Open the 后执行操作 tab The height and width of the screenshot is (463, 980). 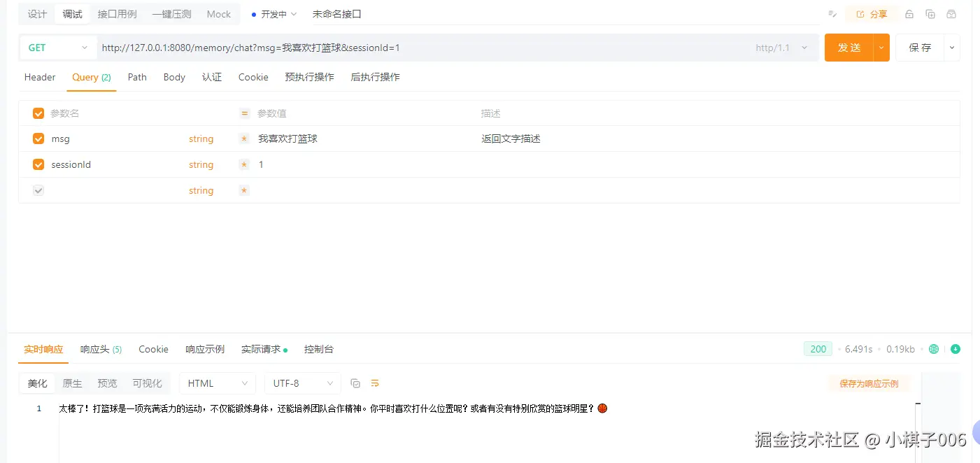tap(375, 77)
